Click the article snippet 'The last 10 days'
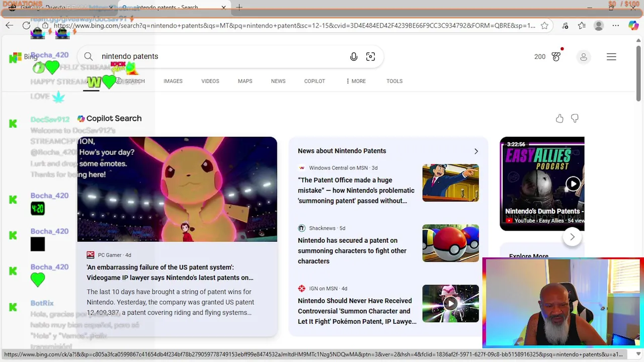 (170, 302)
